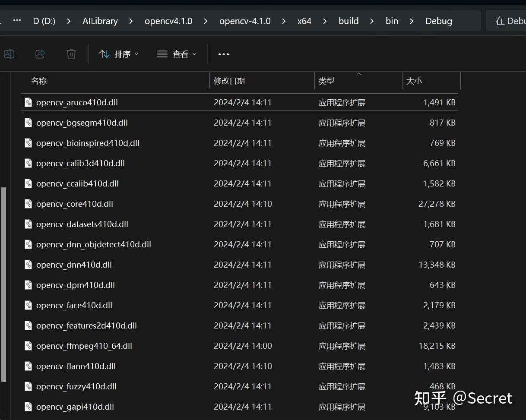Click the 查看 (View) layout icon
This screenshot has width=526, height=420.
(162, 54)
